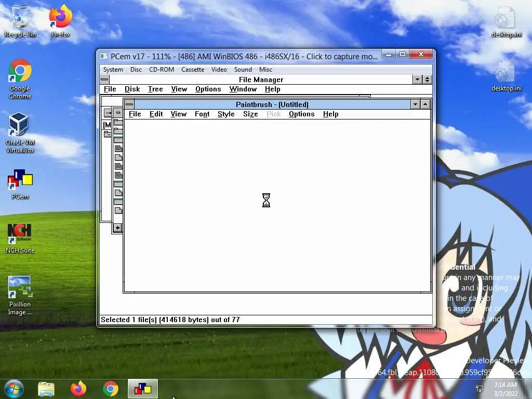
Task: Open the Paintbrush File menu
Action: (x=135, y=114)
